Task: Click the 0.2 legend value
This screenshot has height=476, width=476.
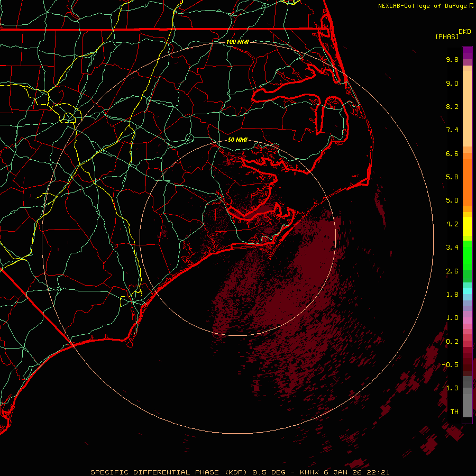Action: [452, 342]
